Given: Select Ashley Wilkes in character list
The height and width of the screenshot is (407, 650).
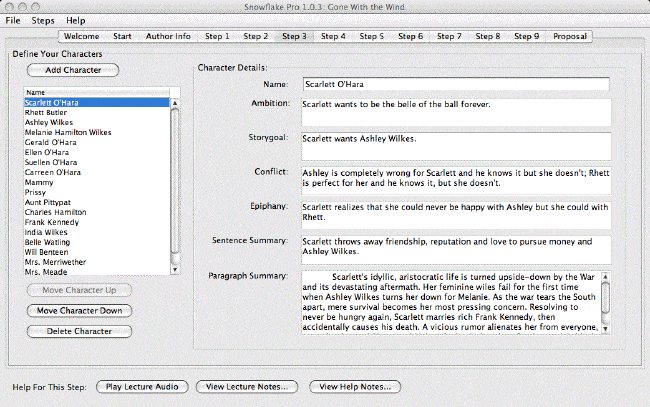Looking at the screenshot, I should coord(97,122).
